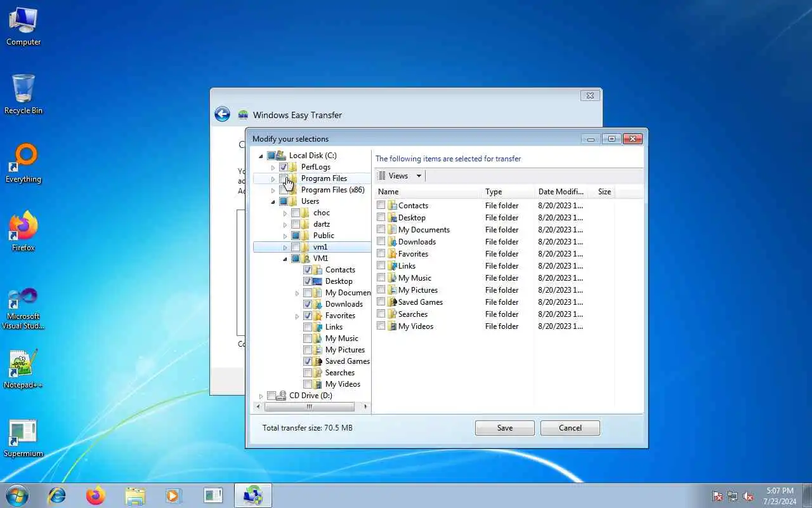Open the Recycle Bin desktop icon
Image resolution: width=812 pixels, height=508 pixels.
point(23,94)
